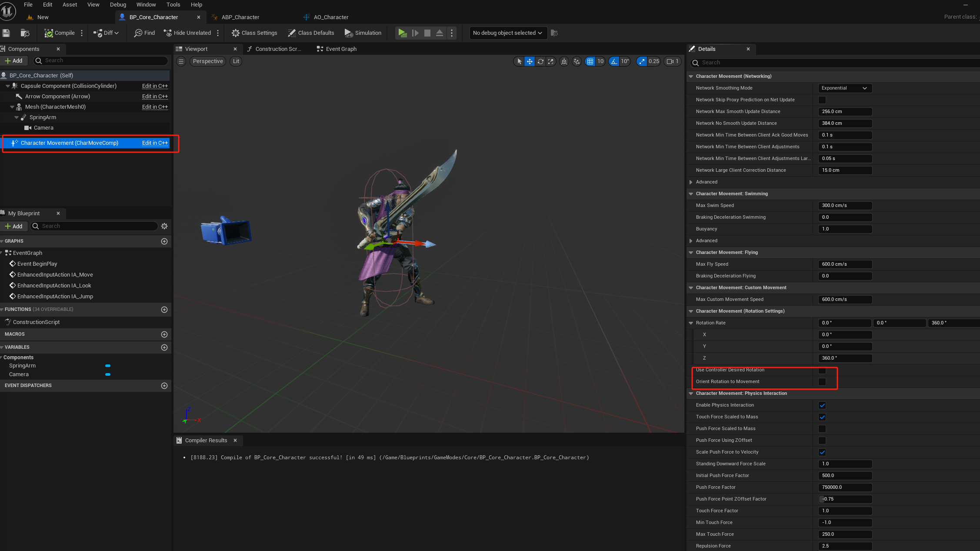
Task: Open Network Smoothing Mode dropdown
Action: (x=844, y=88)
